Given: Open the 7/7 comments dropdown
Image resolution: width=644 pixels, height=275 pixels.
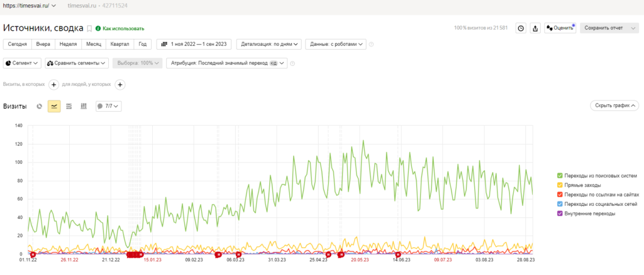Looking at the screenshot, I should tap(108, 106).
